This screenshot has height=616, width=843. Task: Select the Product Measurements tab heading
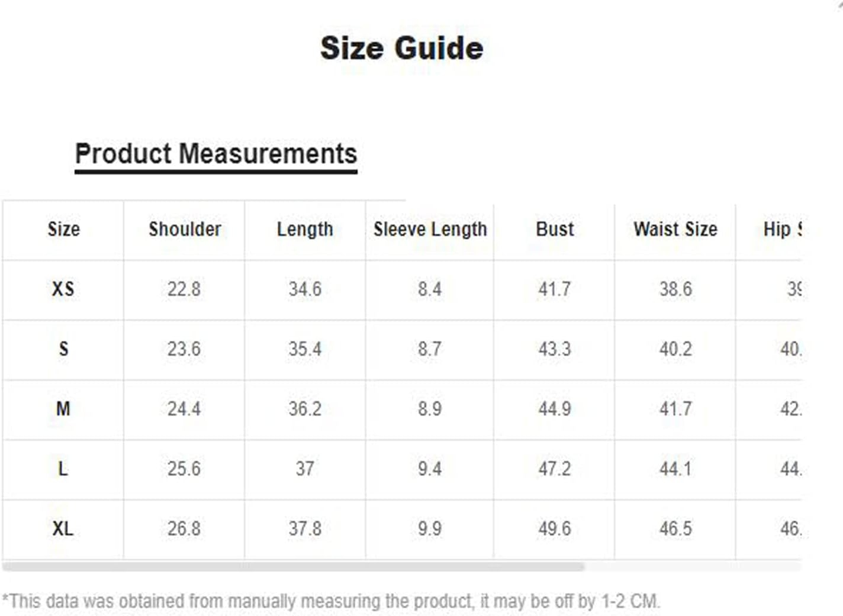(216, 154)
